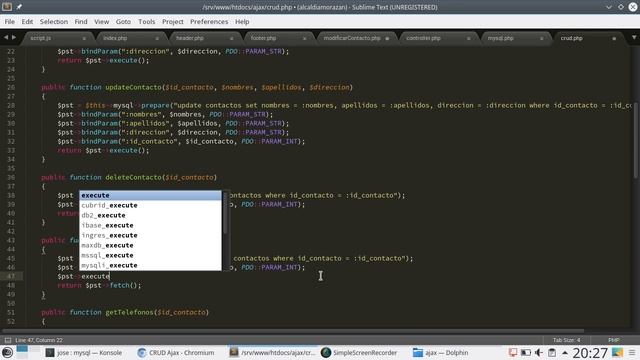
Task: Click the keep-above chevron in title bar
Action: tap(609, 7)
